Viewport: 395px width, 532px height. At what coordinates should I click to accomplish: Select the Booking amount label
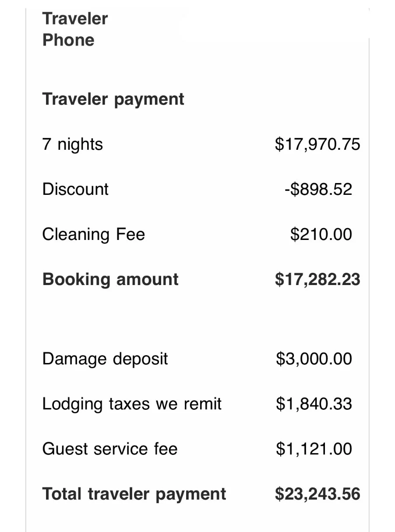110,279
